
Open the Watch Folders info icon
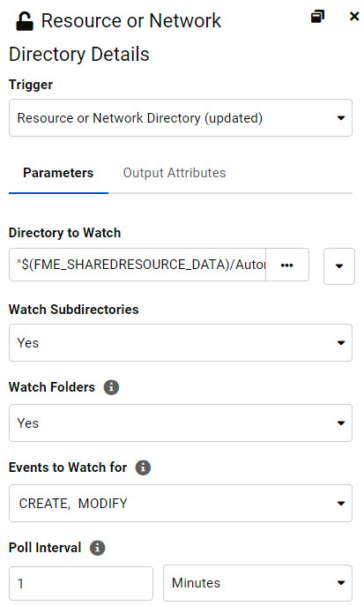pyautogui.click(x=111, y=387)
